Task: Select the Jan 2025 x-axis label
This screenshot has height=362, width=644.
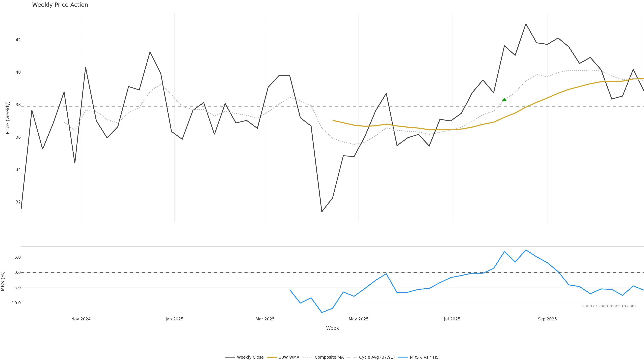Action: click(x=174, y=319)
